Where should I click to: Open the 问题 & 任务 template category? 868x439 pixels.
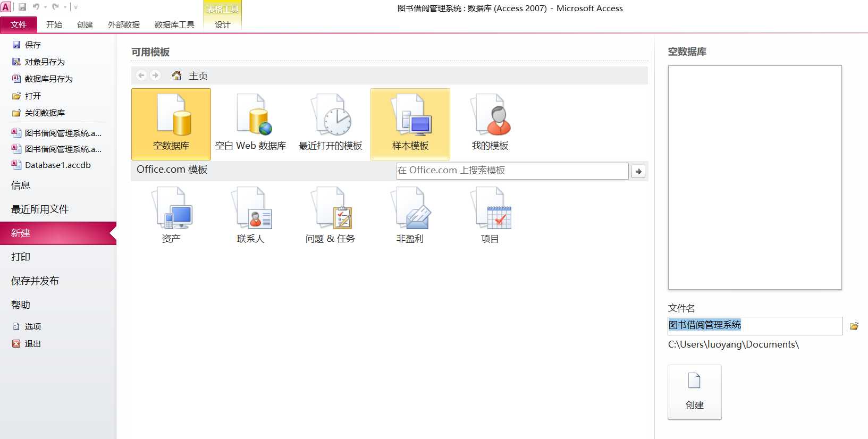(330, 215)
